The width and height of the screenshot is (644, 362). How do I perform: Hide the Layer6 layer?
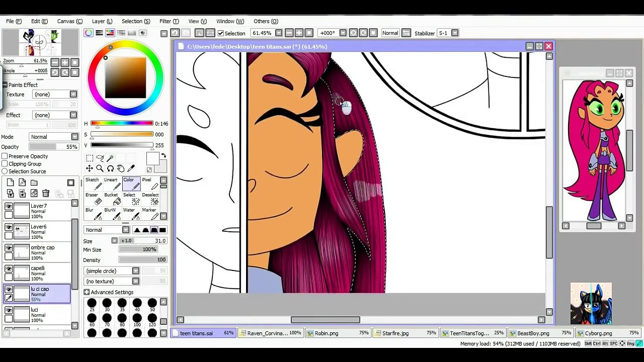coord(9,227)
